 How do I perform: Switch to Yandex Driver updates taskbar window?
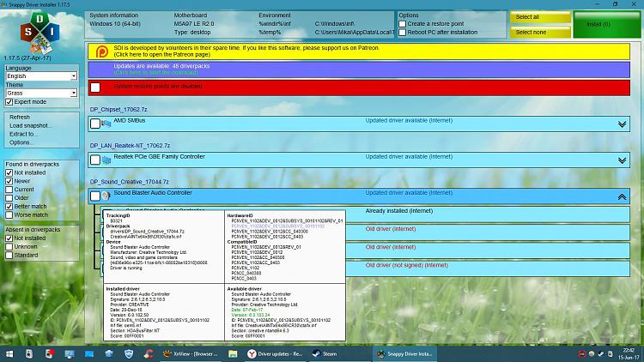pos(275,353)
